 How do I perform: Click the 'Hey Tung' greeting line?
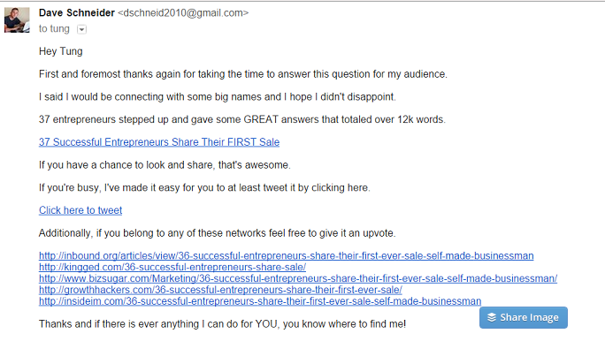click(x=60, y=50)
